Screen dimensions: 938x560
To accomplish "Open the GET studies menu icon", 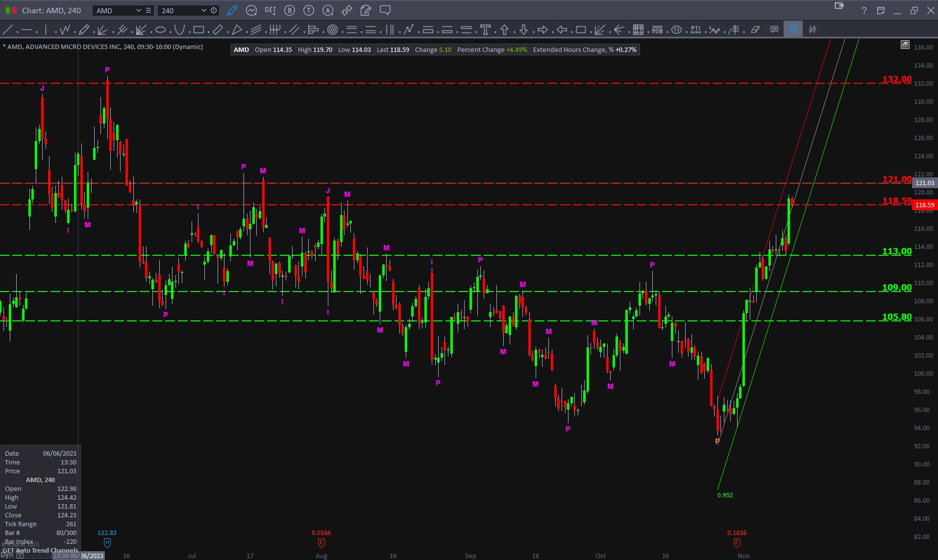I will point(270,10).
